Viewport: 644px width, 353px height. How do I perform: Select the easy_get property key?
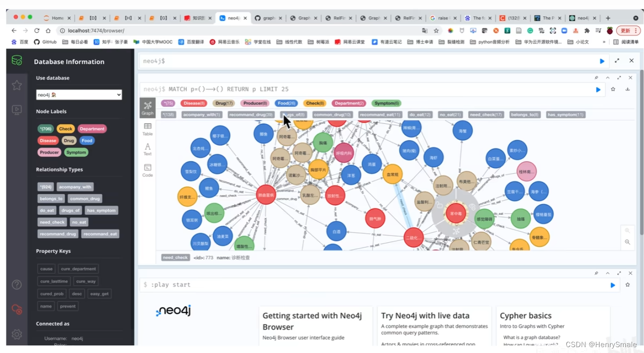point(99,294)
